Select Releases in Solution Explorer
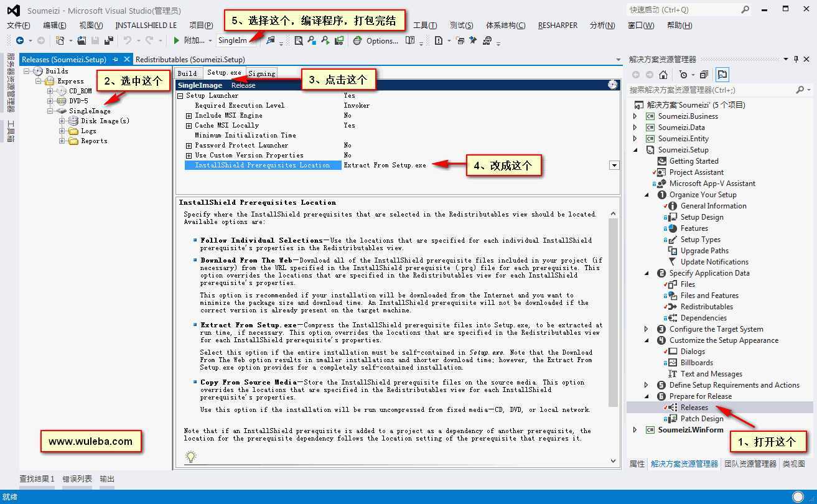Viewport: 817px width, 504px height. coord(694,408)
